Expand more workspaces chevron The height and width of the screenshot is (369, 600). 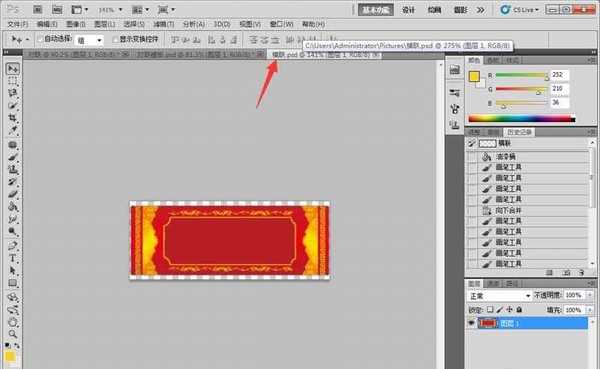481,10
